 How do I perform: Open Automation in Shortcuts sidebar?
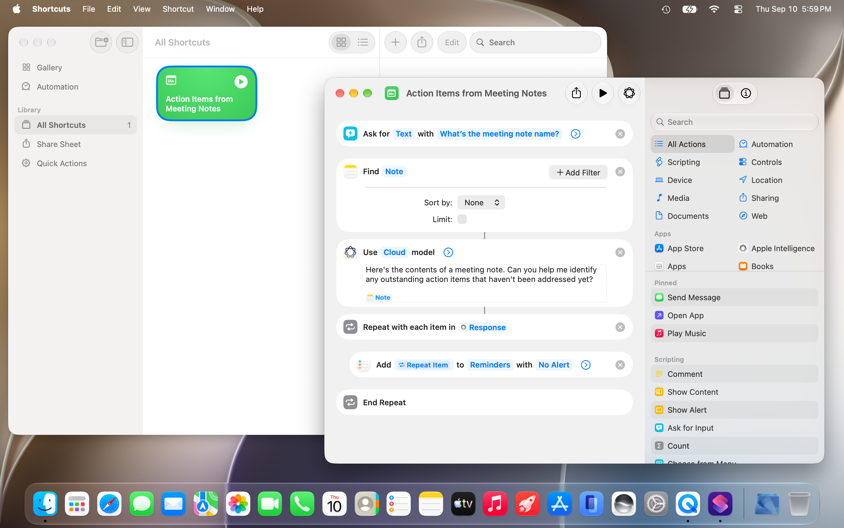(x=75, y=87)
